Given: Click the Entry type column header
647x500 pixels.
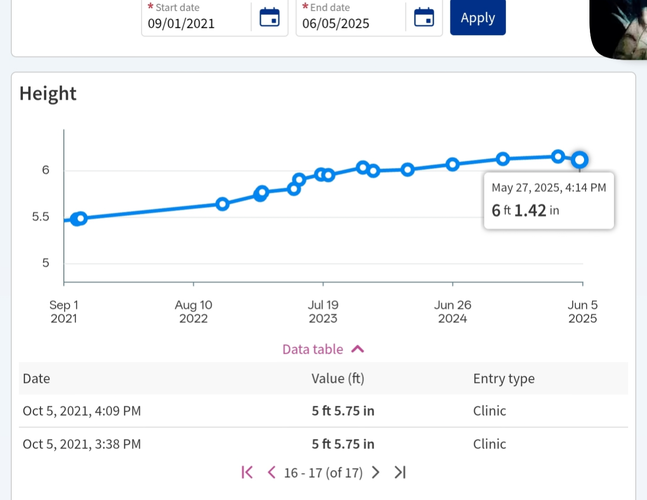Looking at the screenshot, I should click(503, 379).
